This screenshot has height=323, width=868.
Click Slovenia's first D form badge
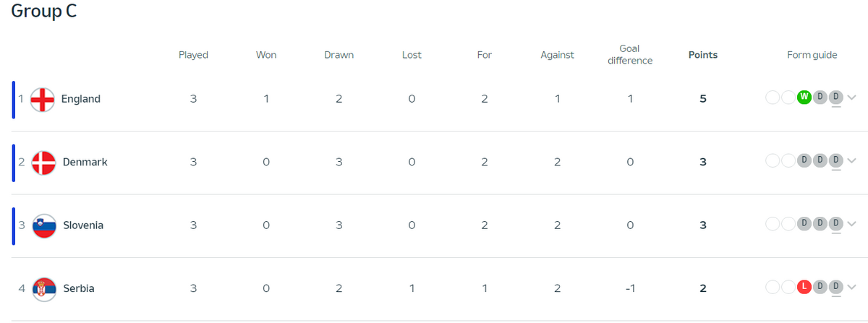804,224
